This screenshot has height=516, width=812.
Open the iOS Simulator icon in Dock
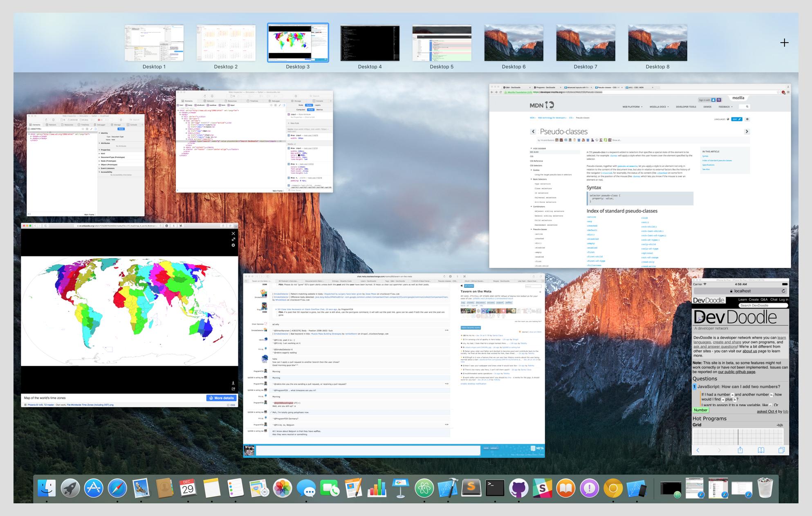pos(637,488)
